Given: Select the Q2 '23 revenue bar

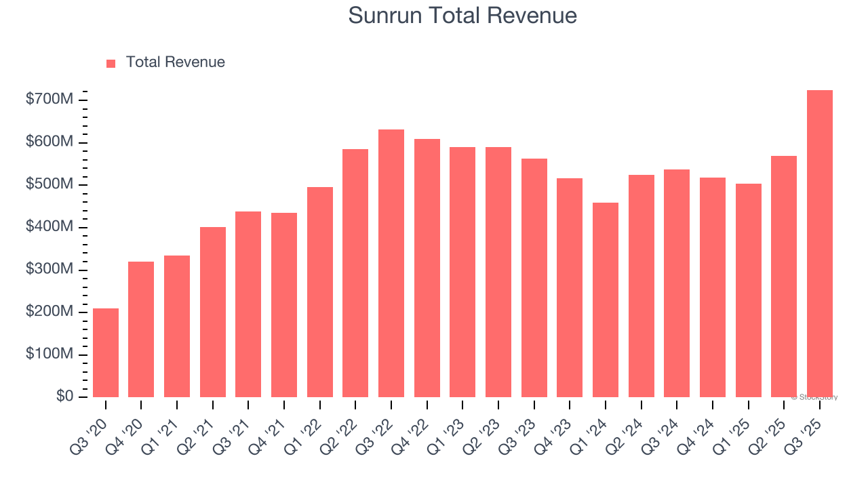Looking at the screenshot, I should [x=500, y=271].
